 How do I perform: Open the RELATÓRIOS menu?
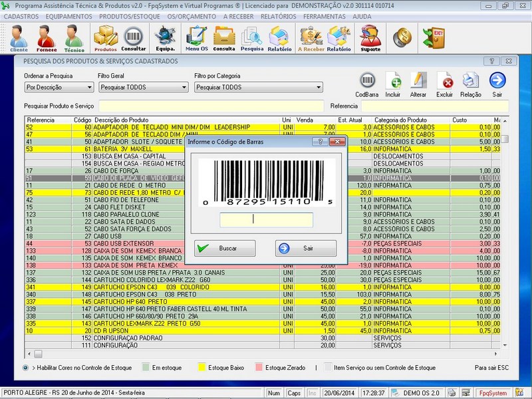(279, 17)
